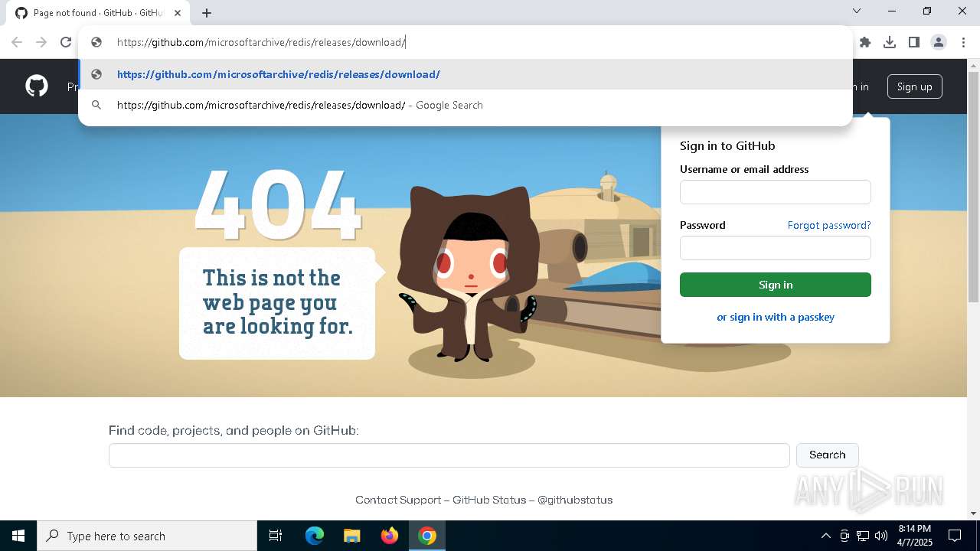Open Task View in the taskbar
This screenshot has width=980, height=551.
(x=276, y=536)
